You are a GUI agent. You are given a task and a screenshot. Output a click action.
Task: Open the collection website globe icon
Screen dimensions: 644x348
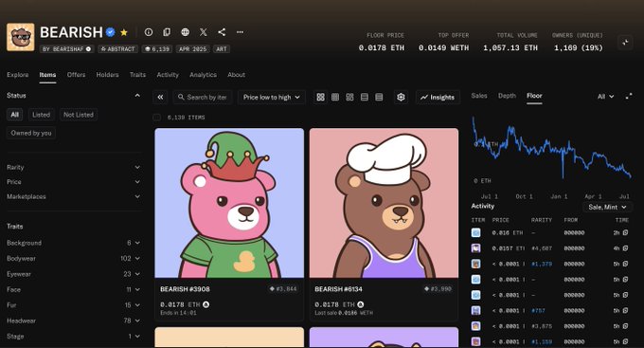point(186,32)
